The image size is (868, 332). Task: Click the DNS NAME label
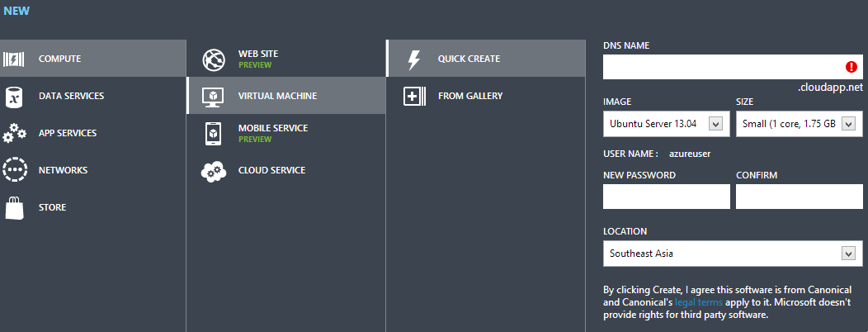tap(626, 45)
